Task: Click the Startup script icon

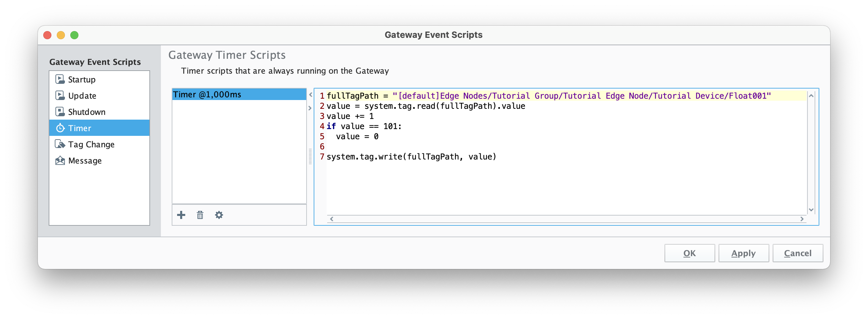Action: [60, 79]
